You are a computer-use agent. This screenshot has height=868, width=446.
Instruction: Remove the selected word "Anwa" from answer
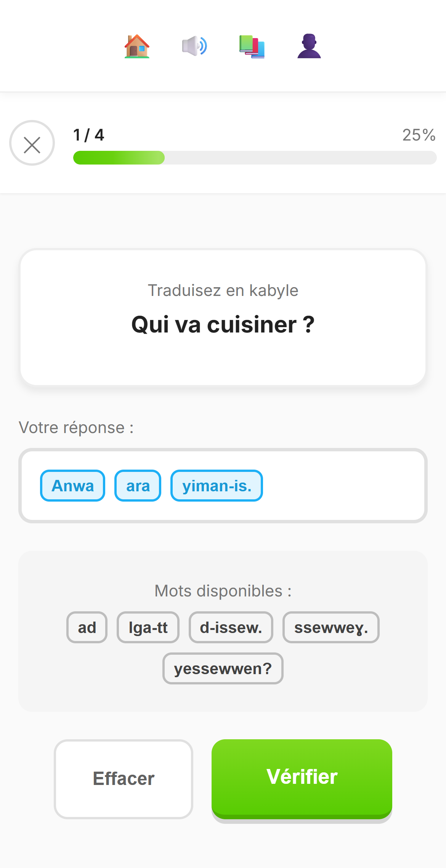(72, 486)
